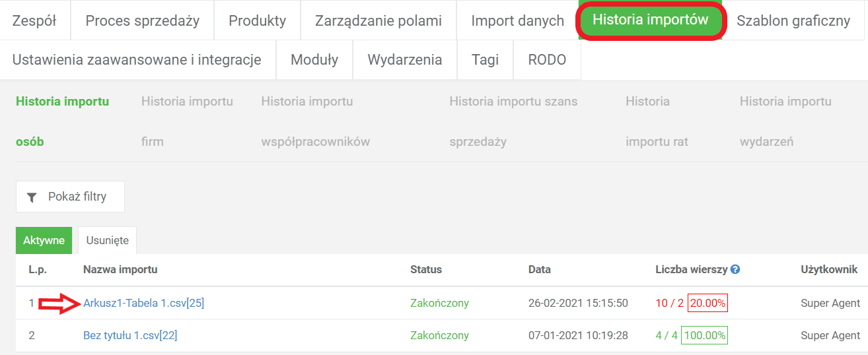This screenshot has height=355, width=868.
Task: Click the funnel filter icon
Action: pyautogui.click(x=32, y=197)
